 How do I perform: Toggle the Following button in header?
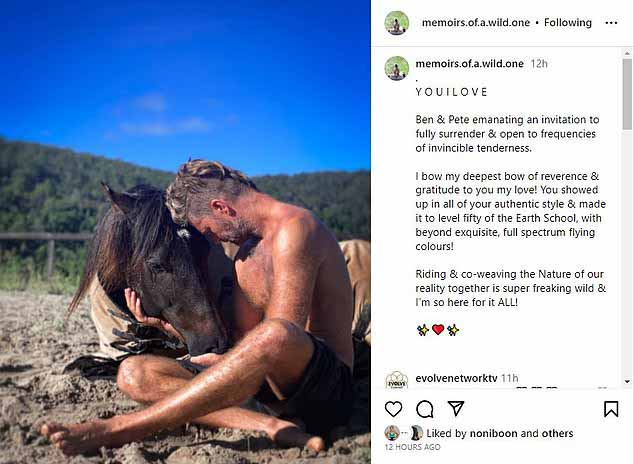568,23
